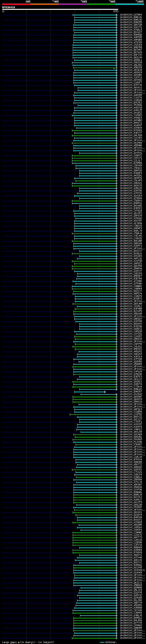Click the purple ~60% identity legend bar
The height and width of the screenshot is (644, 146).
click(x=73, y=4)
